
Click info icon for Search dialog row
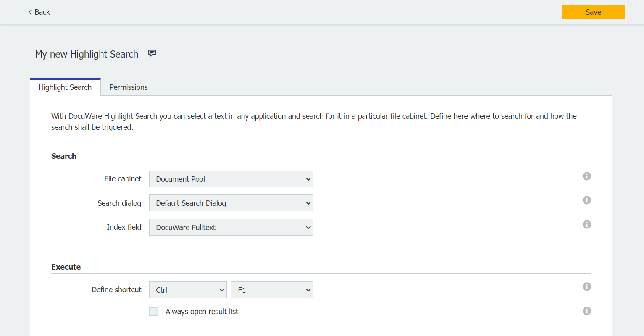click(x=587, y=200)
